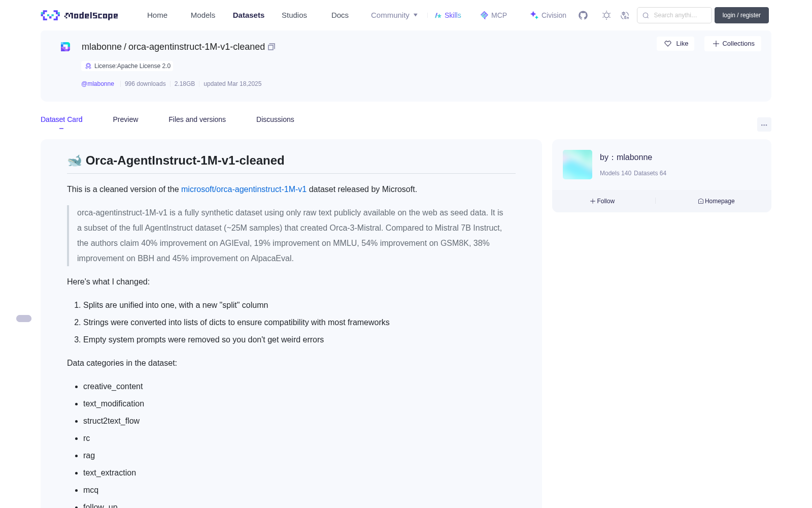Screen dimensions: 812x508
Task: Open the MCP section
Action: tap(493, 15)
